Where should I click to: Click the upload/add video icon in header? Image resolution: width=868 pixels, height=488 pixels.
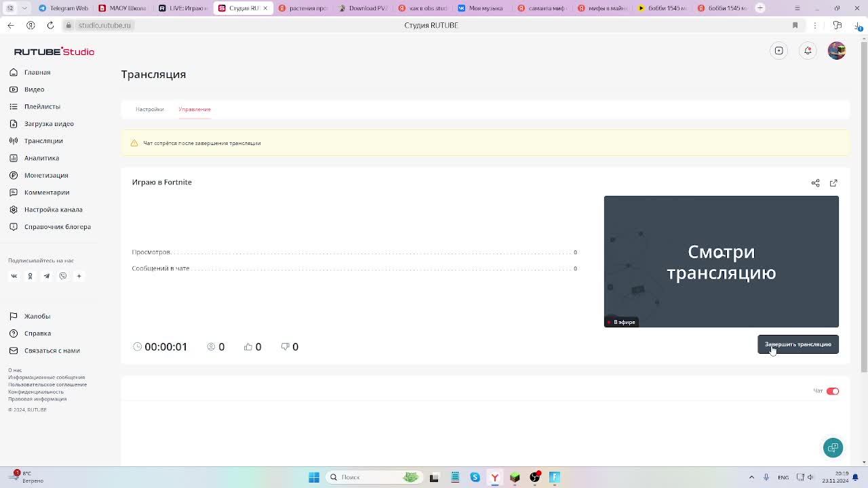(x=779, y=51)
